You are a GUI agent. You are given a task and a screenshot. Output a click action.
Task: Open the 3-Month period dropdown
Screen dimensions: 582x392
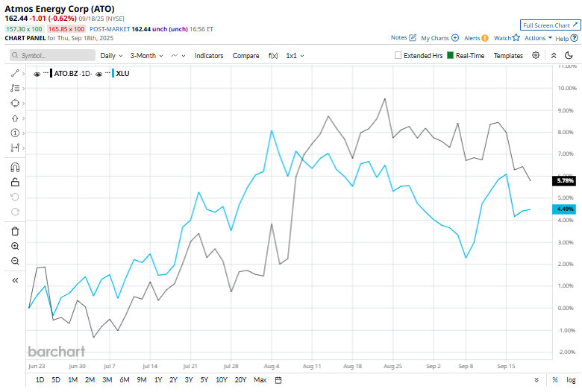(146, 56)
